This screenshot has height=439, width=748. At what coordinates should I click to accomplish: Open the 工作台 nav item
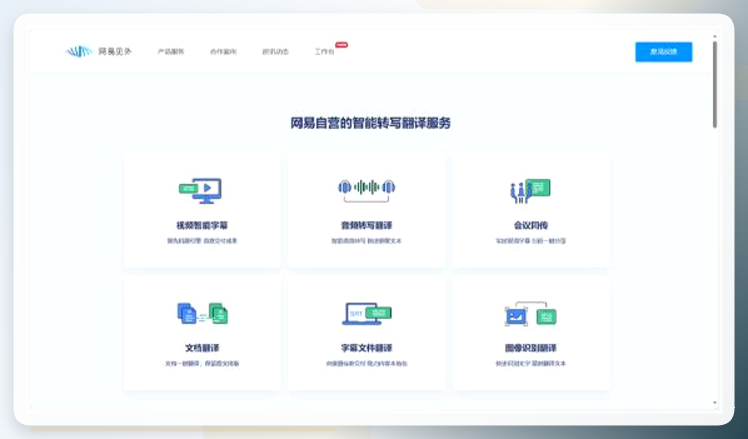coord(324,52)
